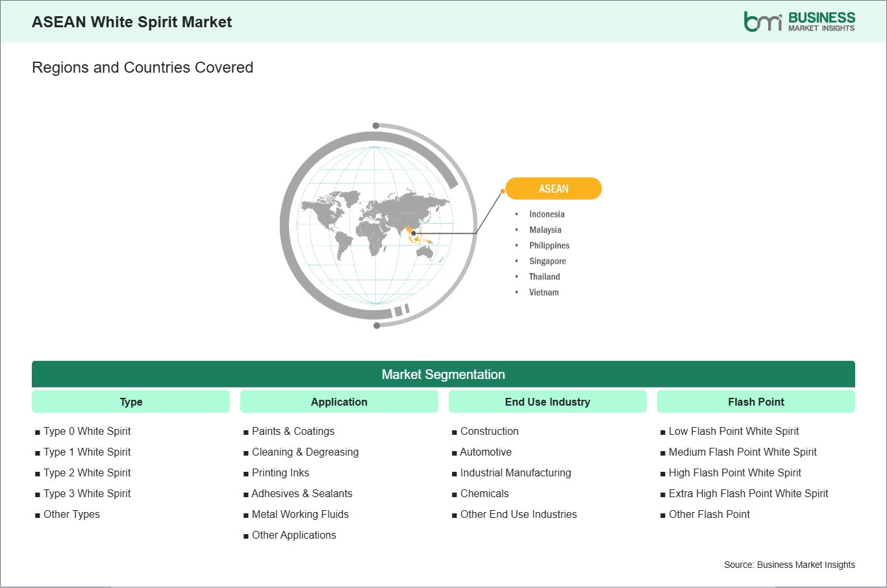The height and width of the screenshot is (588, 887).
Task: Click 'Construction' end use item
Action: [490, 431]
